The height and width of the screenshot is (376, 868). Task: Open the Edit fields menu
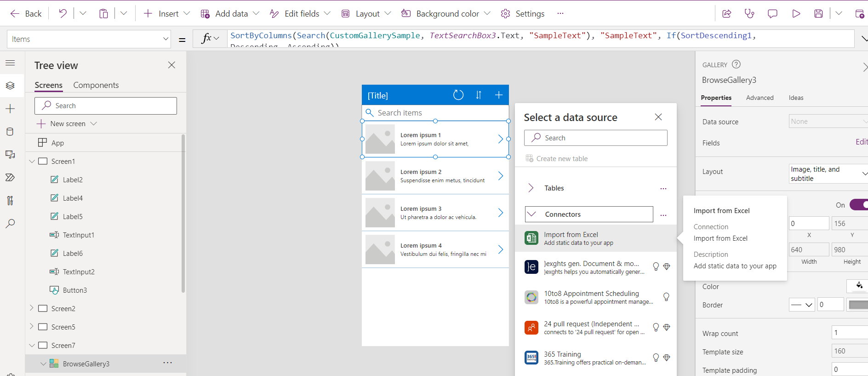click(300, 14)
